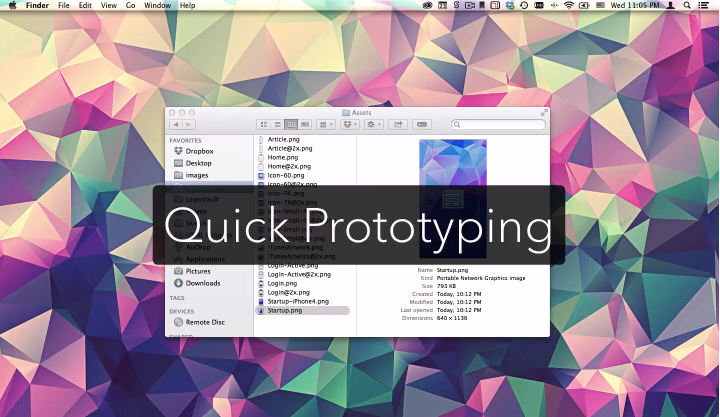This screenshot has height=417, width=720.
Task: Select file Home.png
Action: point(283,158)
